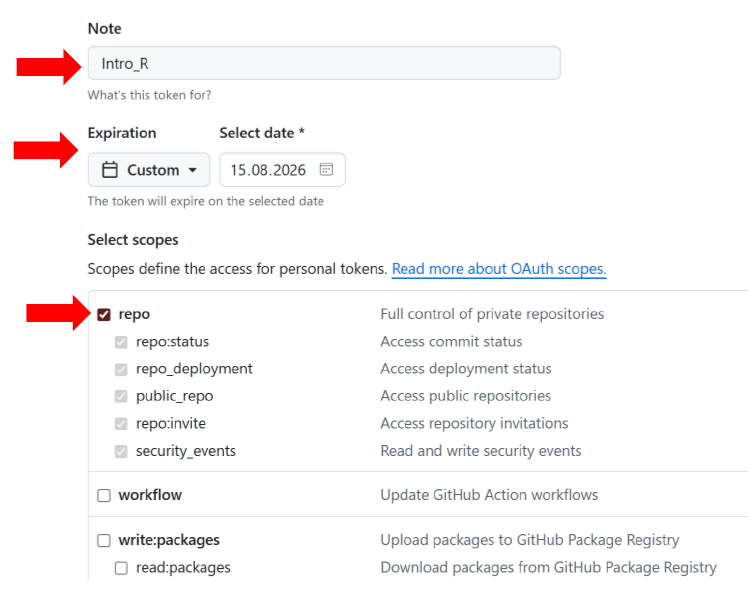Toggle the repo_deployment checkbox
The image size is (748, 608).
[x=121, y=369]
